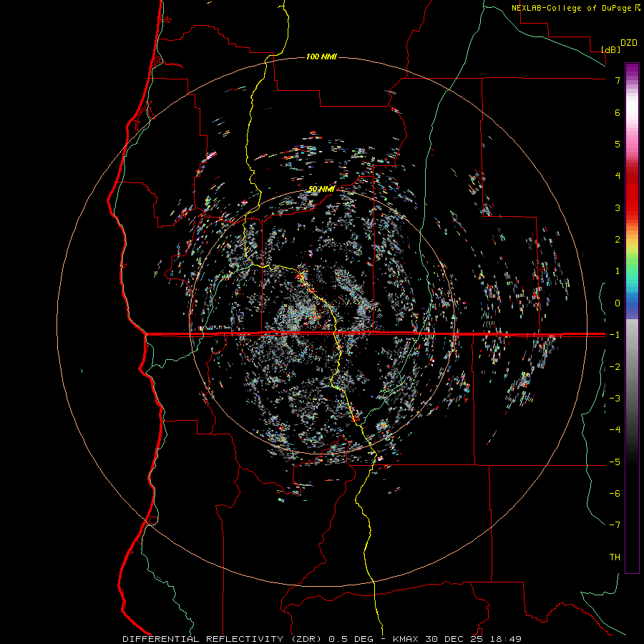Click the [dB] units label

[x=610, y=49]
